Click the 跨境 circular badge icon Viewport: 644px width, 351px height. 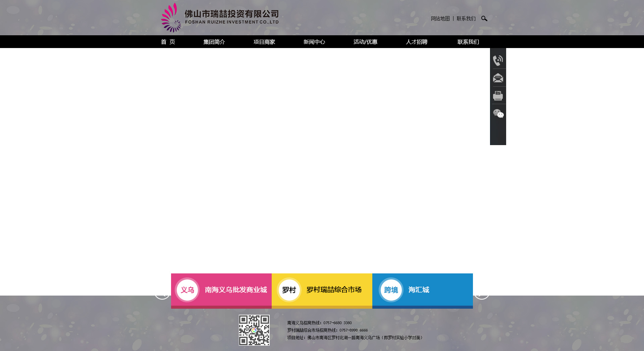[x=391, y=290]
